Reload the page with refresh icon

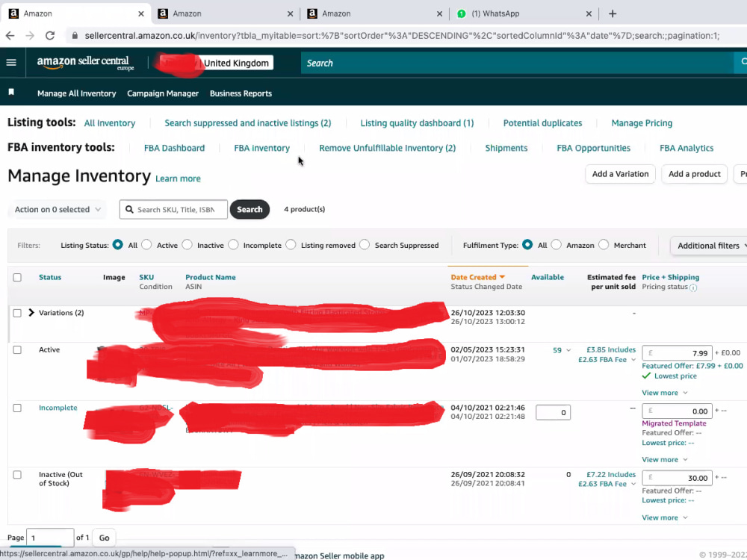click(x=49, y=35)
